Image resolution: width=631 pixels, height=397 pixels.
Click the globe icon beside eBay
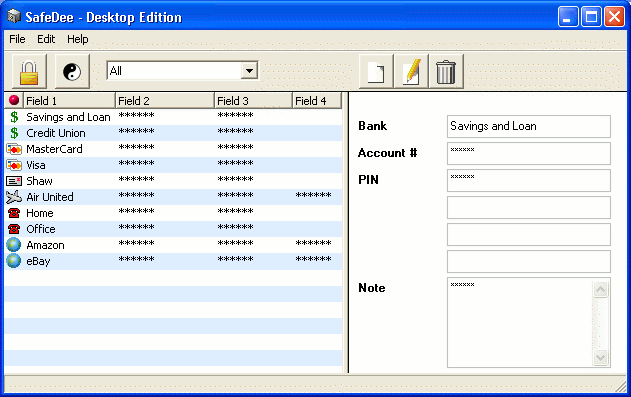tap(14, 261)
